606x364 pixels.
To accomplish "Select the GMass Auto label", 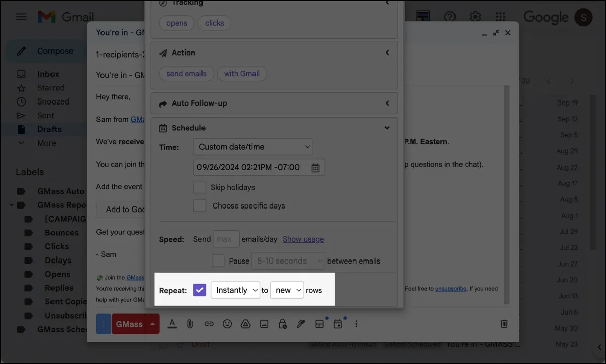I will 61,191.
